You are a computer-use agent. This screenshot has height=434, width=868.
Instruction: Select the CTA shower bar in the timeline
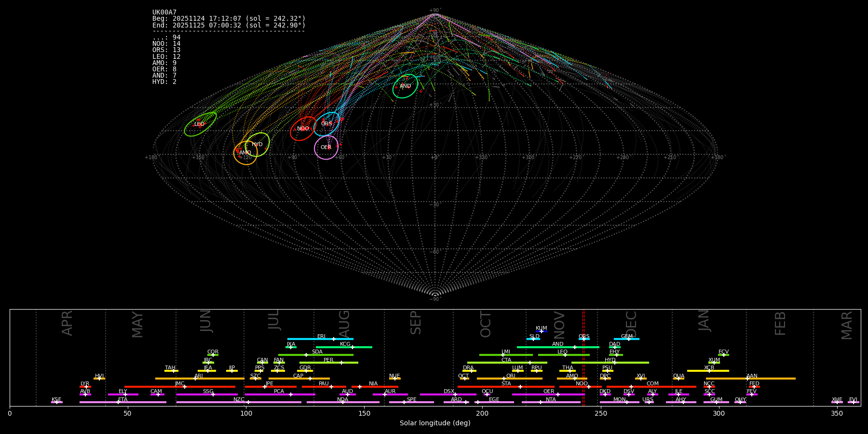click(507, 363)
